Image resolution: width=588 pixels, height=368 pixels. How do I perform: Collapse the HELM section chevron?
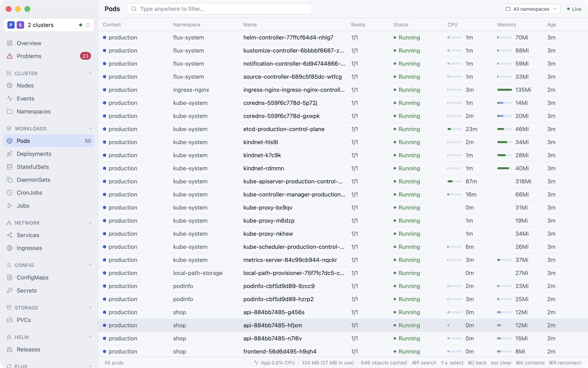click(x=90, y=337)
